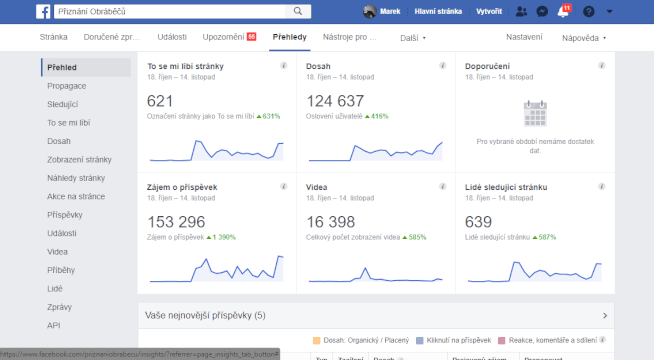654x360 pixels.
Task: Open the Messenger icon
Action: [x=542, y=11]
